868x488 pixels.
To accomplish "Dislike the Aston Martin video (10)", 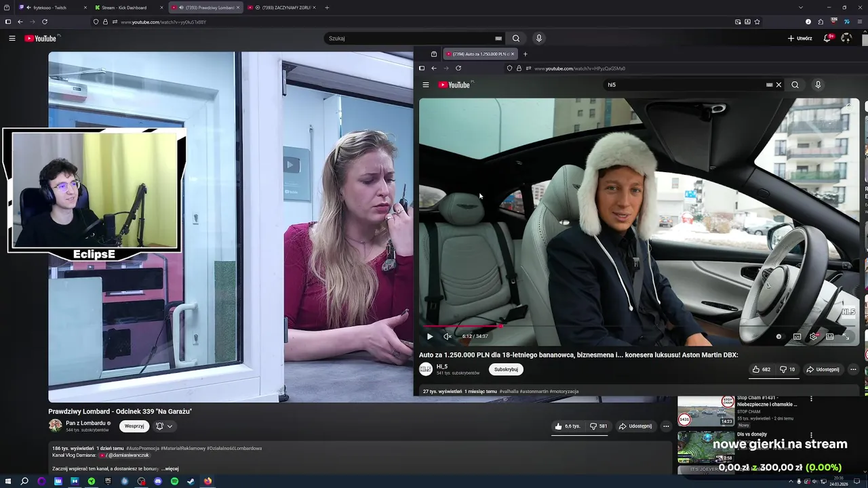I will coord(787,369).
